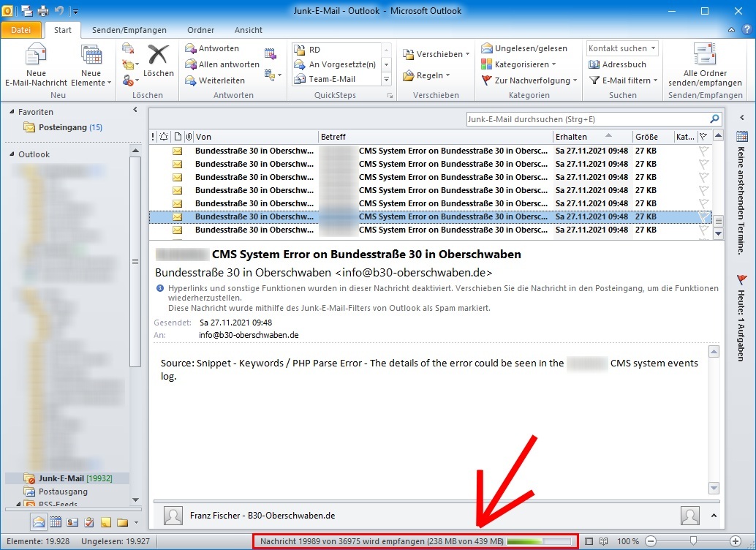Expand the QuickSteps gallery with the more arrow
This screenshot has height=550, width=756.
(386, 79)
